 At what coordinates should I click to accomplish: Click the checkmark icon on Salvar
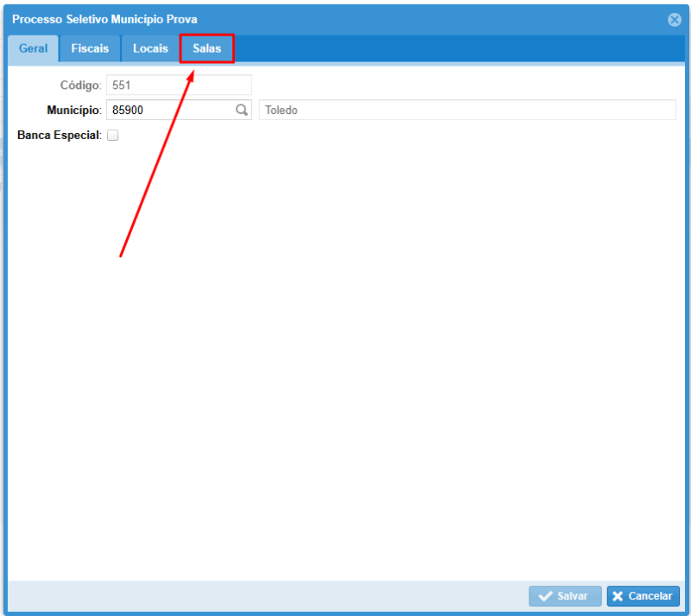point(545,596)
